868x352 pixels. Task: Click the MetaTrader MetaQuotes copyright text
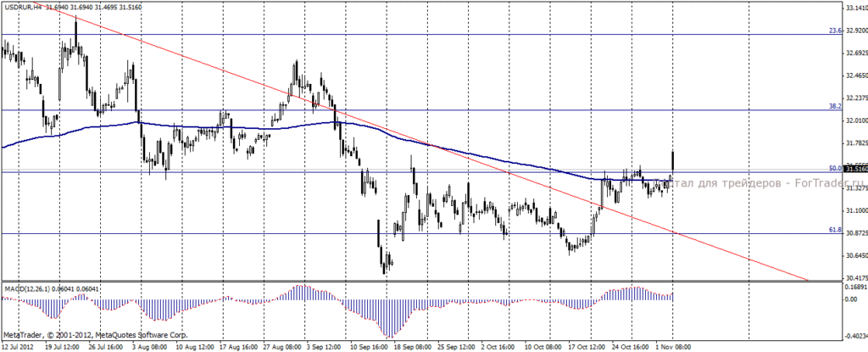pyautogui.click(x=95, y=335)
